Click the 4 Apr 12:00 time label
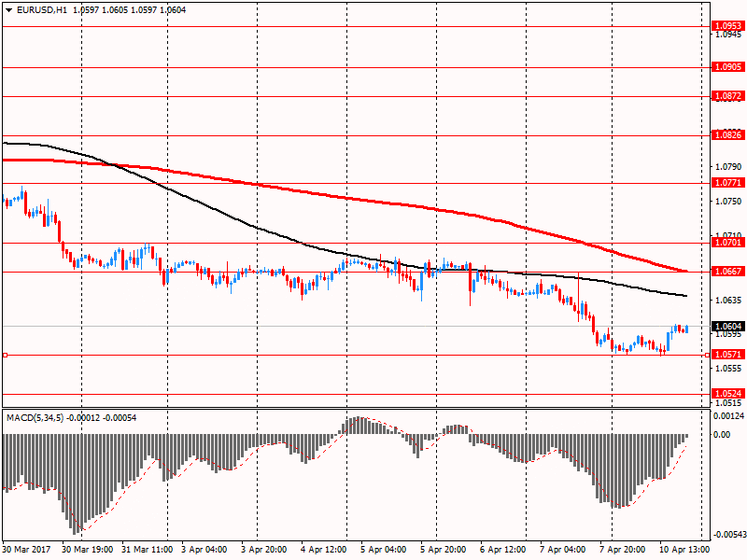 323,550
